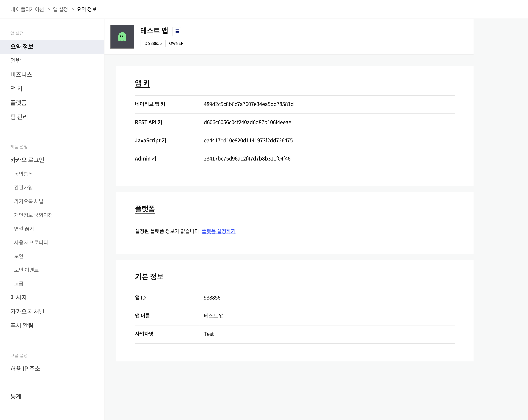Select 비즈니스 sidebar menu item
This screenshot has height=420, width=528.
click(x=21, y=75)
